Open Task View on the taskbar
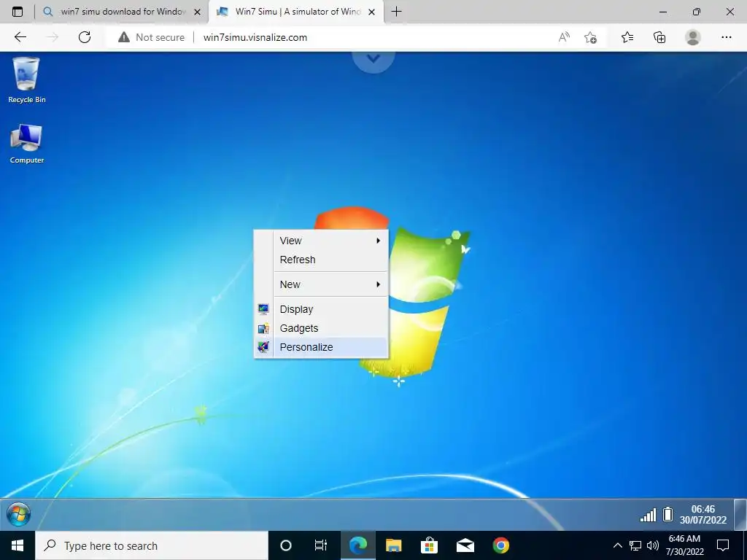The height and width of the screenshot is (560, 747). click(321, 545)
